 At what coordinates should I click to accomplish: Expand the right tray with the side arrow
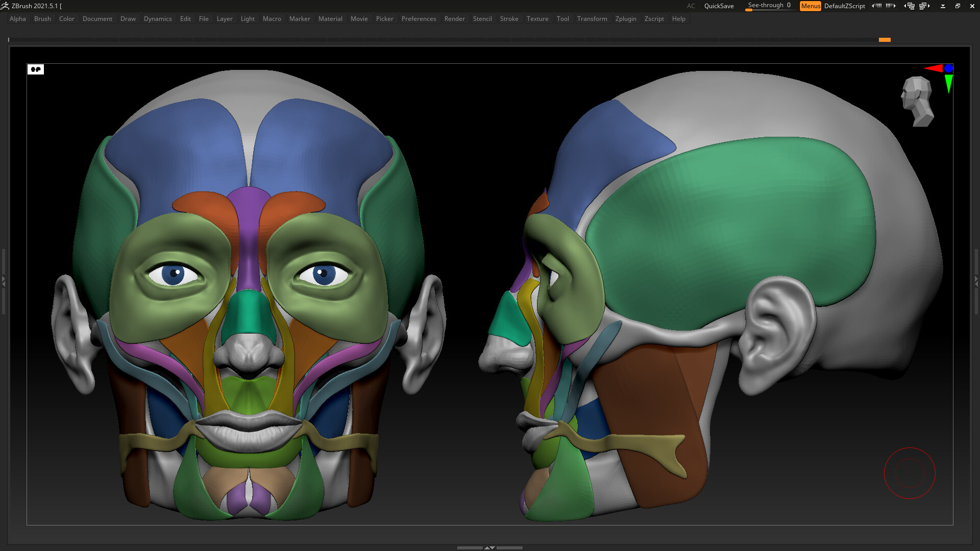[976, 278]
